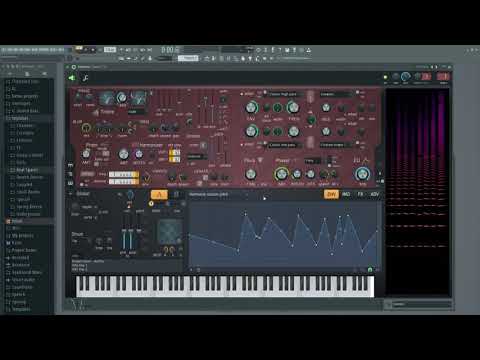
Task: Click the Timbre mix knob
Action: (x=122, y=98)
